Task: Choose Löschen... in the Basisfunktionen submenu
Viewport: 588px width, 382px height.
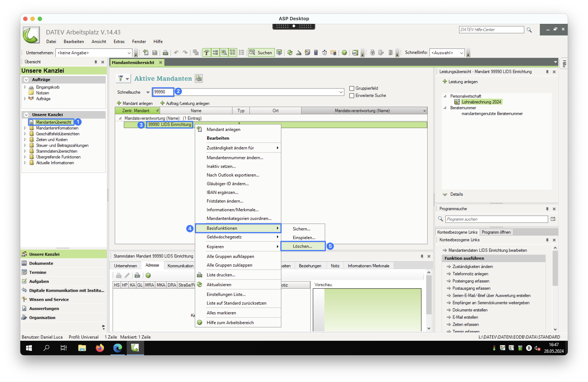Action: pos(302,246)
